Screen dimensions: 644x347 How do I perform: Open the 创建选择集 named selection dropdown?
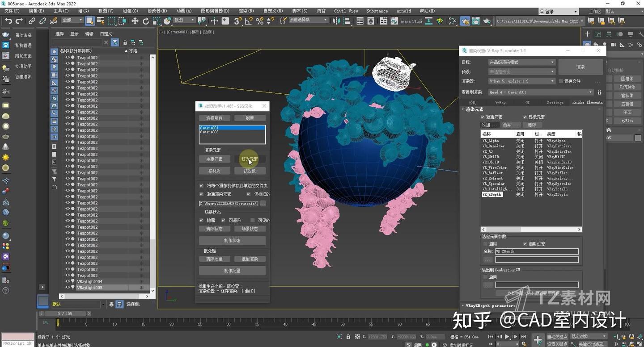[308, 20]
